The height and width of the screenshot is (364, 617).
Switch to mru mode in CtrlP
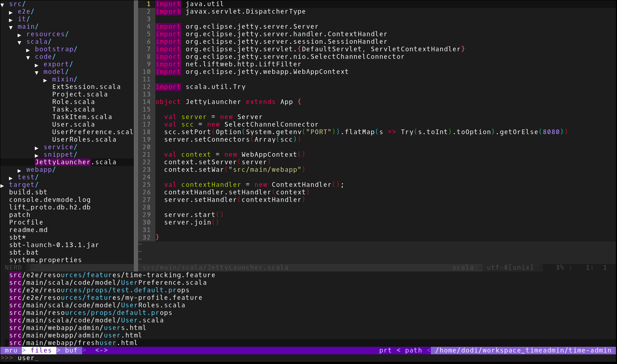(11, 350)
